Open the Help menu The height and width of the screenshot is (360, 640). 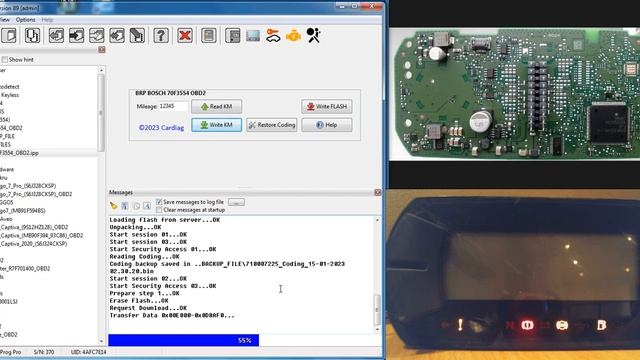point(47,20)
